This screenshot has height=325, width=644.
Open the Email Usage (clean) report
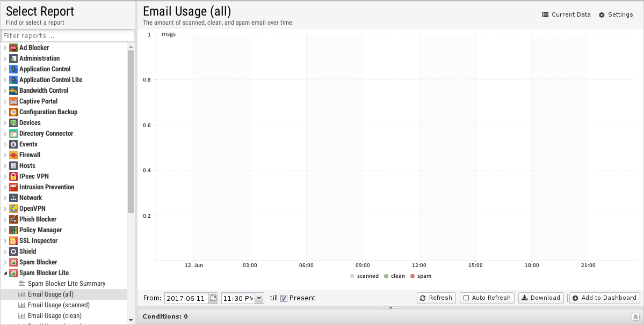pyautogui.click(x=55, y=315)
